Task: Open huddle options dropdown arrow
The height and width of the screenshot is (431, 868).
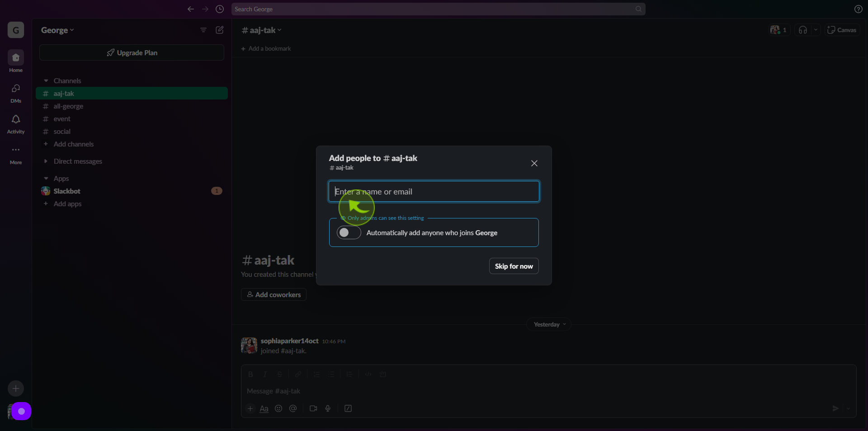Action: [816, 30]
